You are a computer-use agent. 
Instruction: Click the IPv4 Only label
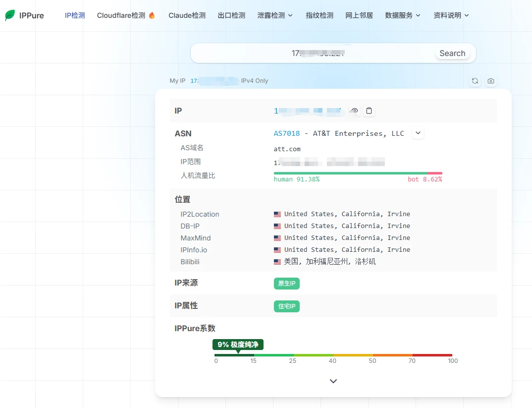click(x=255, y=81)
